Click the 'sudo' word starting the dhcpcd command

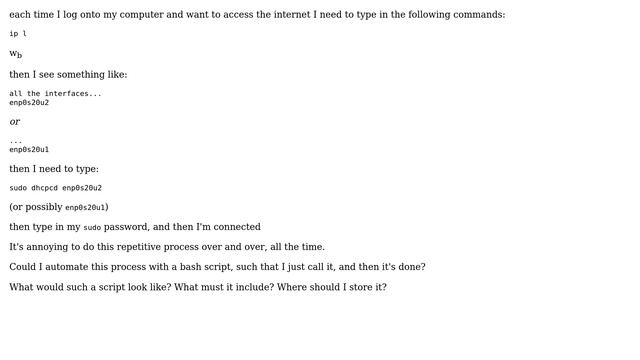tap(18, 188)
